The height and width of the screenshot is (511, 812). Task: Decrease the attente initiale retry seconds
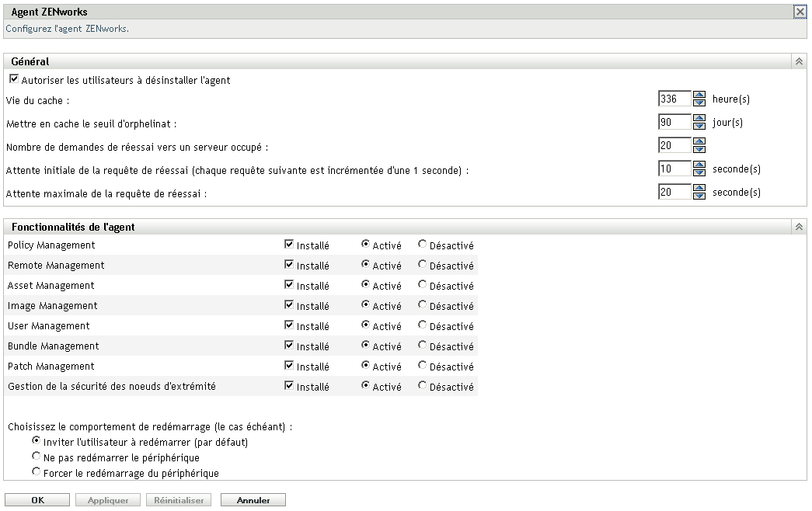pos(699,172)
